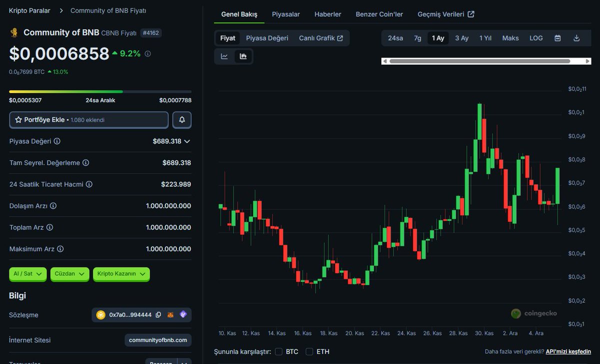Open the Al / Sat dropdown

click(28, 273)
